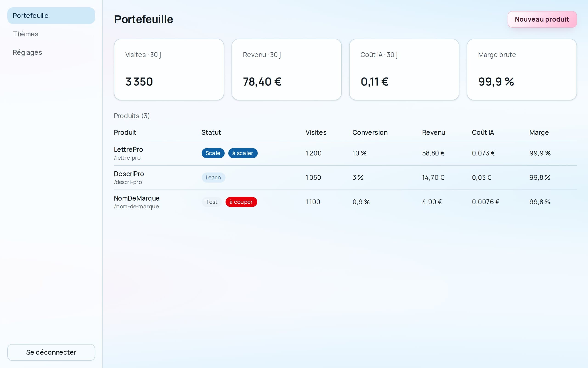Image resolution: width=588 pixels, height=368 pixels.
Task: Click the Se déconnecter button
Action: [x=51, y=352]
